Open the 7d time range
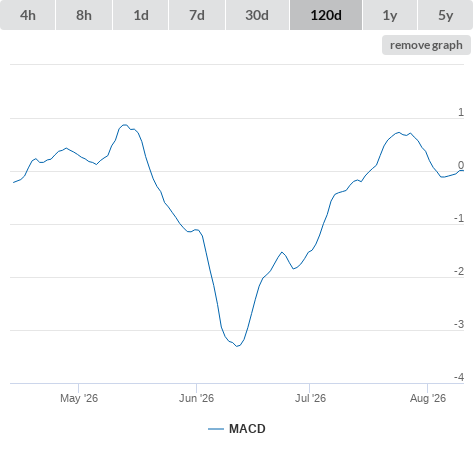The width and height of the screenshot is (474, 455). 197,15
